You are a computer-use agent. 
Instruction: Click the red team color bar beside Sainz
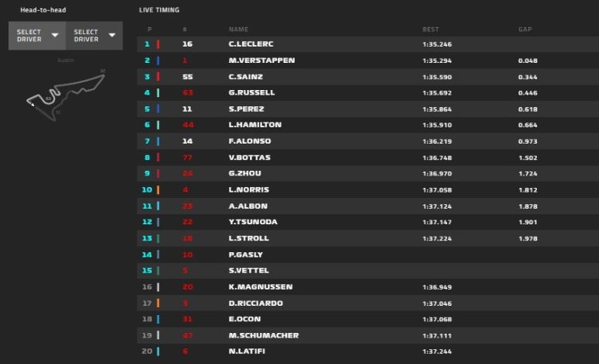click(x=158, y=77)
